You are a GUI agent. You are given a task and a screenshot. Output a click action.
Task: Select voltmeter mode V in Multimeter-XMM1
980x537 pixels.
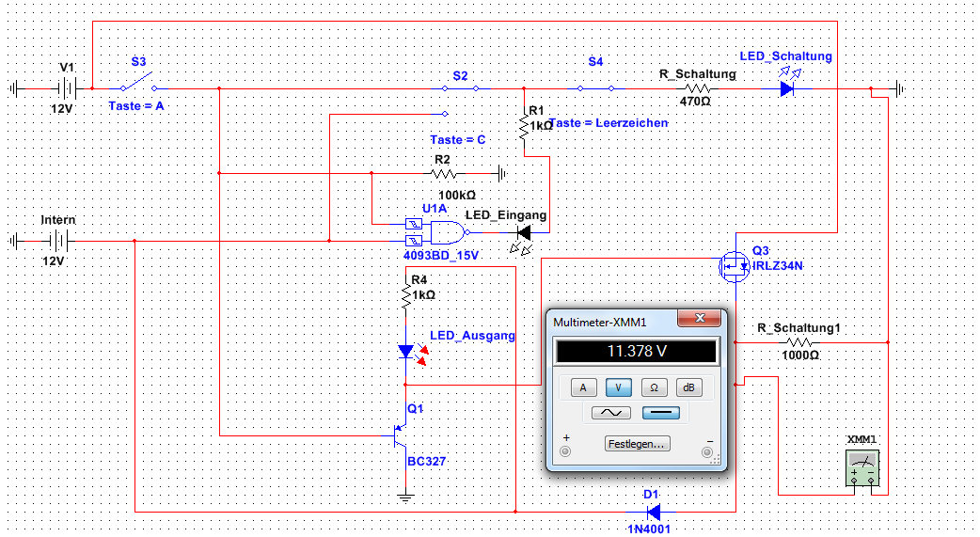pos(618,387)
